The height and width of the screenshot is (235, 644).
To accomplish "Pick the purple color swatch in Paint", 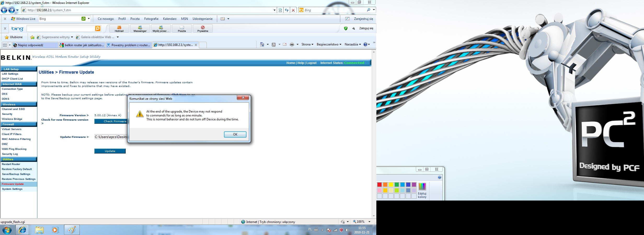I will (x=414, y=185).
